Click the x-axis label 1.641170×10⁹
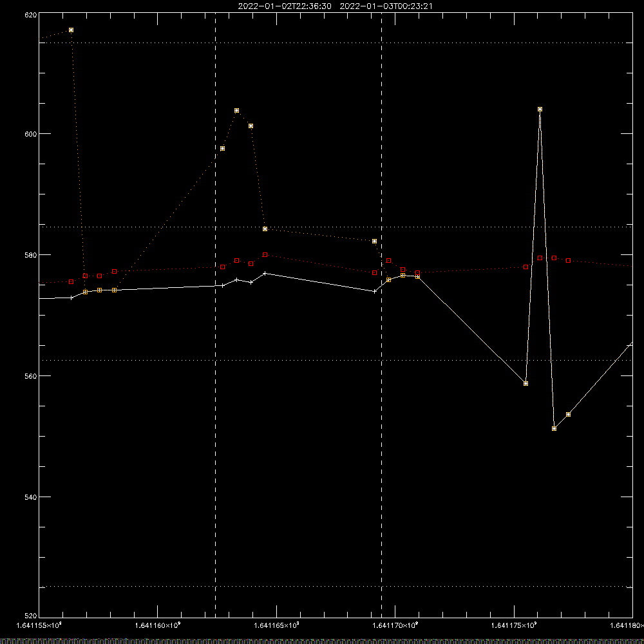644x644 pixels. [x=395, y=625]
